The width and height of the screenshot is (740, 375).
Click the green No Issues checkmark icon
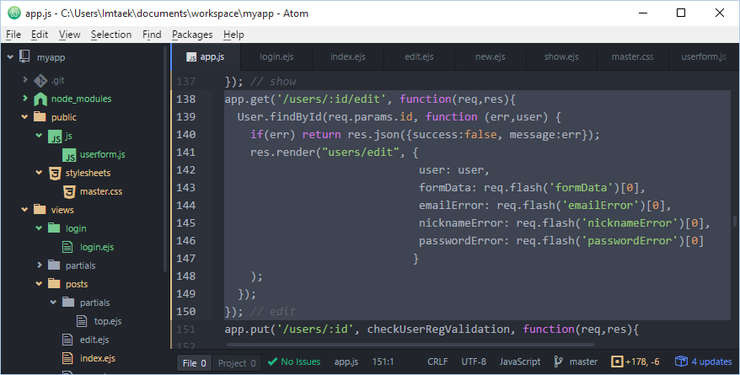point(272,362)
